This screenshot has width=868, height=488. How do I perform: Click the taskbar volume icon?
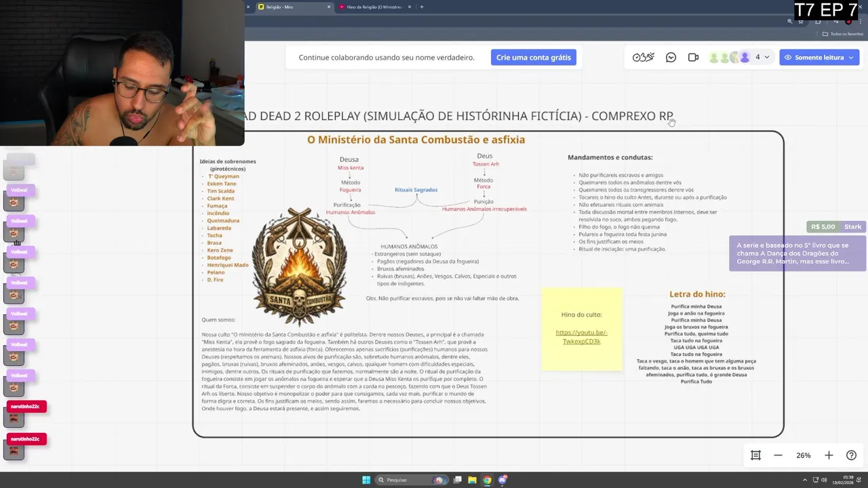[x=824, y=480]
